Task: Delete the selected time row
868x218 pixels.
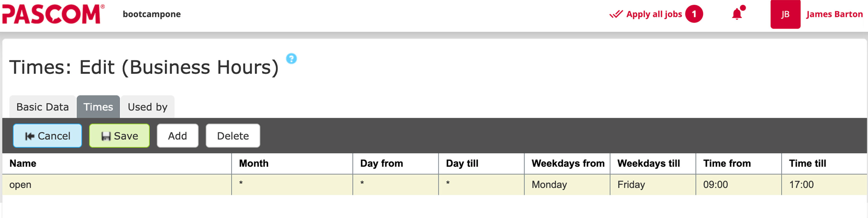Action: [233, 136]
